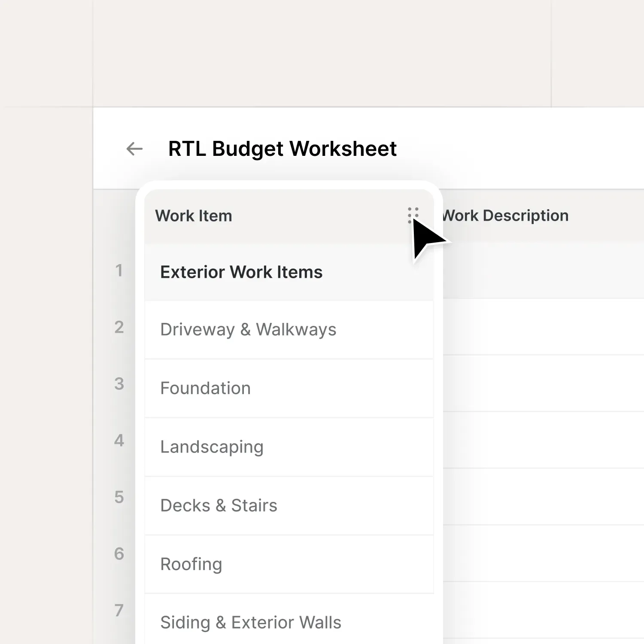Select the Exterior Work Items cell
The width and height of the screenshot is (644, 644).
point(241,272)
